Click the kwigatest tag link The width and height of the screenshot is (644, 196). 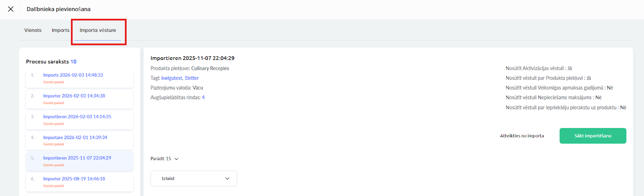tap(171, 78)
